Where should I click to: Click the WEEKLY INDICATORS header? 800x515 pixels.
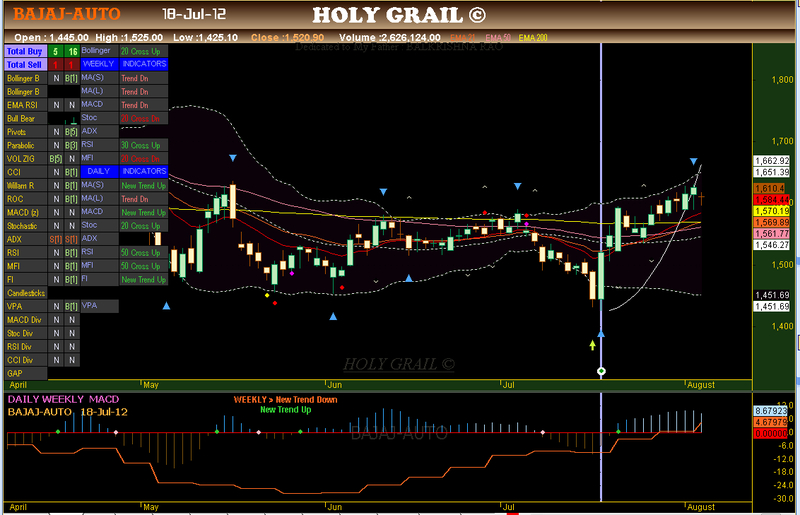click(x=124, y=64)
